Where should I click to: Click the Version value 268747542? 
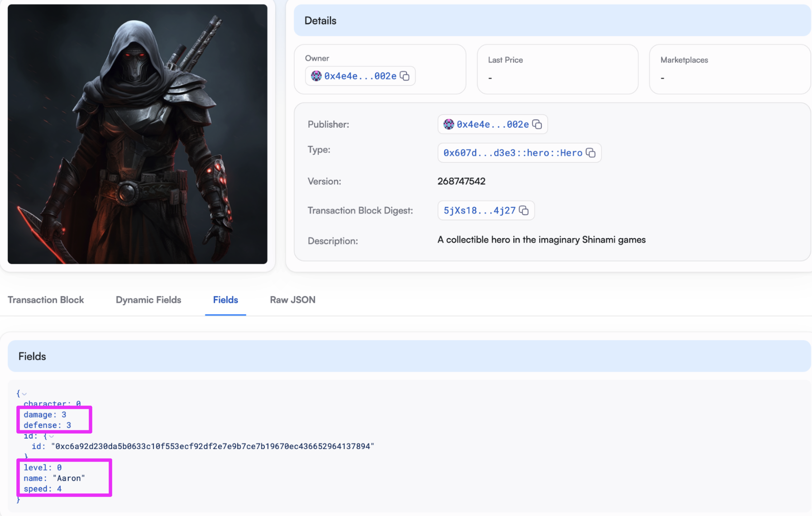point(461,182)
